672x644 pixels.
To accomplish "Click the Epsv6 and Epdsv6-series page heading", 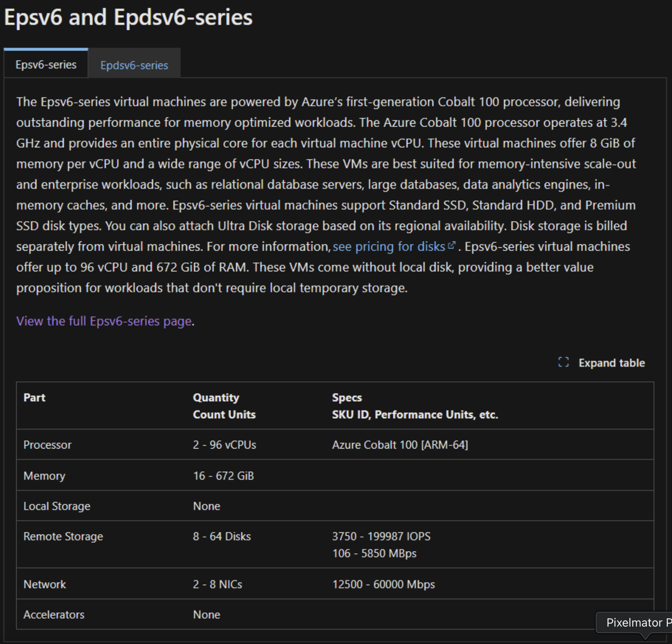I will pyautogui.click(x=128, y=17).
